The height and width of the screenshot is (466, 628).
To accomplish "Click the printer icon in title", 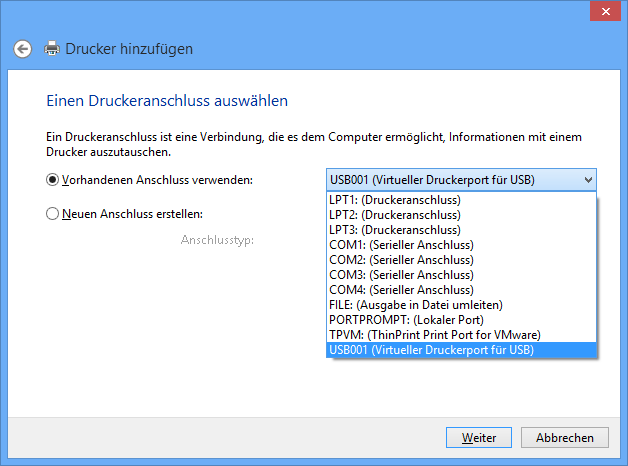I will (x=52, y=49).
